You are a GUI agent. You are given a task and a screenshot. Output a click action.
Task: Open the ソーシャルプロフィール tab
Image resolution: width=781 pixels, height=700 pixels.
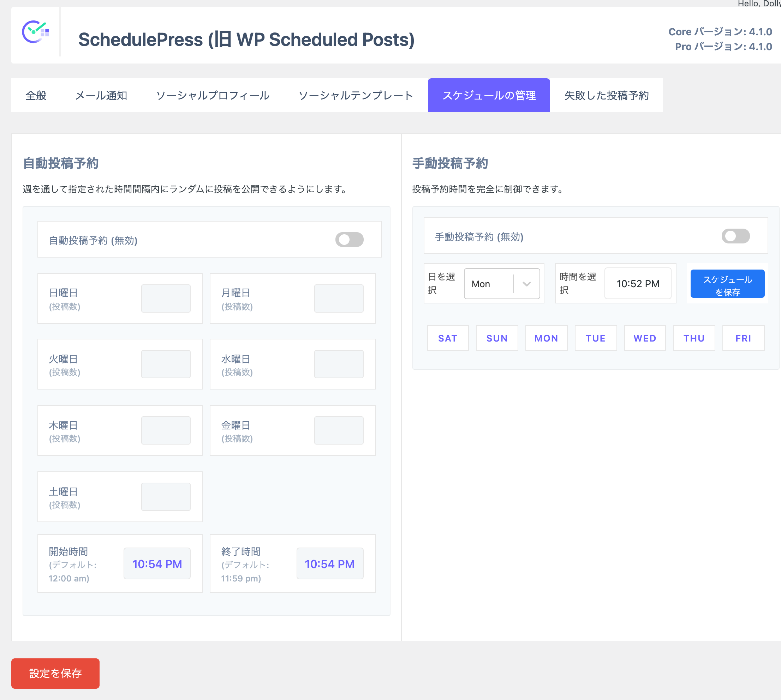[x=213, y=95]
